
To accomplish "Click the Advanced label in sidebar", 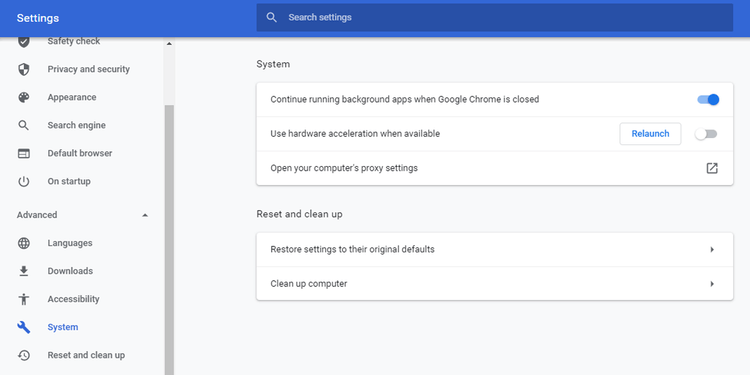I will tap(37, 215).
